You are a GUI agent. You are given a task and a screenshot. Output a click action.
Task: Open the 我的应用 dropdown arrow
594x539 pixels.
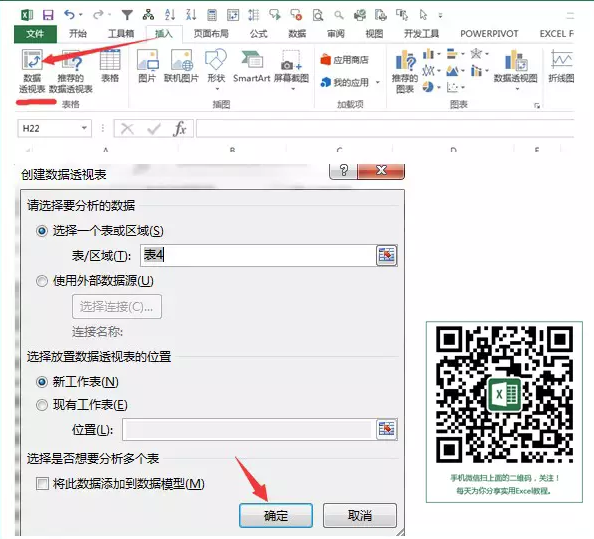[x=378, y=82]
